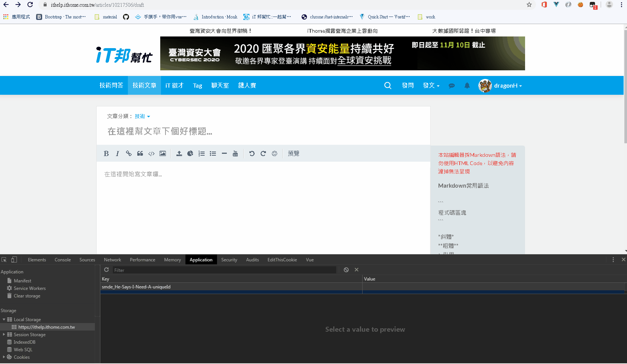Image resolution: width=627 pixels, height=364 pixels.
Task: Open messages via the chat bubble icon
Action: tap(452, 86)
